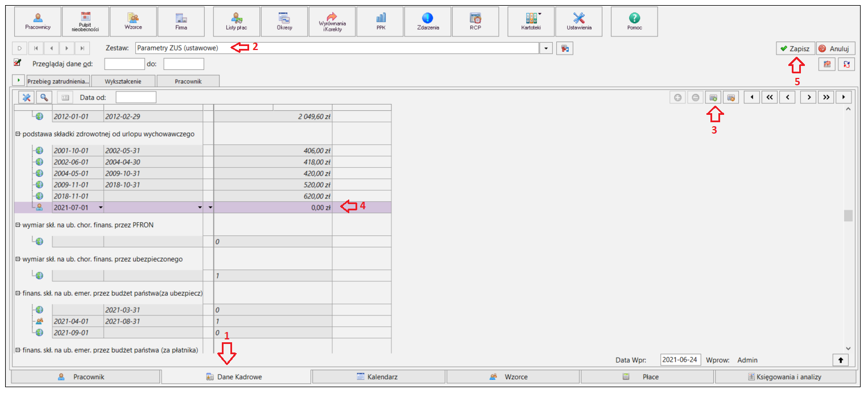
Task: Click the 2009-11-01 start date cell
Action: [x=78, y=185]
